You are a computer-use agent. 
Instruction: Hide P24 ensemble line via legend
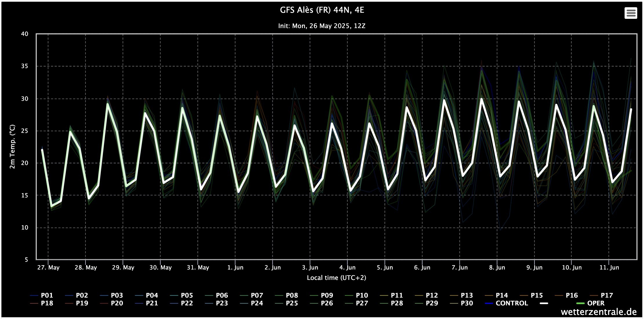click(257, 303)
